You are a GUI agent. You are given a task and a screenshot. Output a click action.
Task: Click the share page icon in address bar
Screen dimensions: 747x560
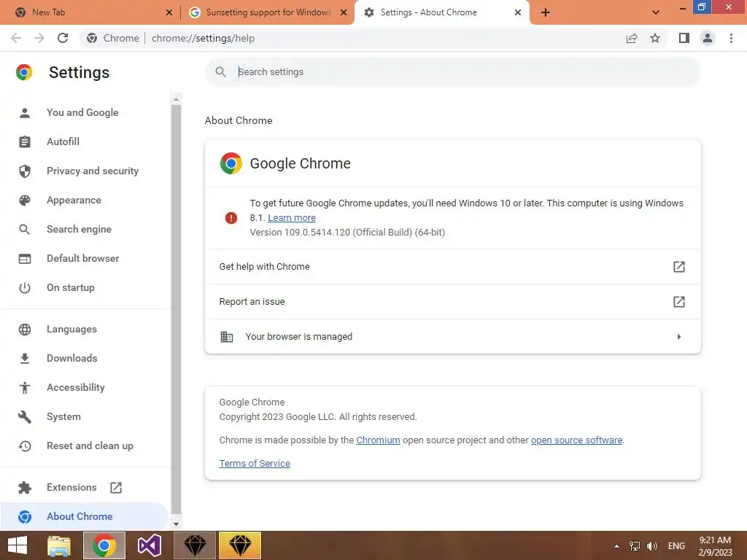(x=632, y=38)
